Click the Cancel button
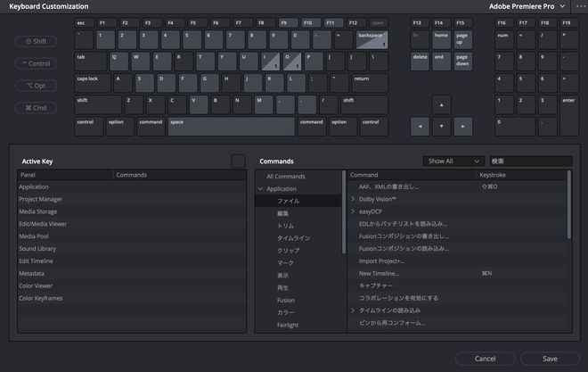Image resolution: width=588 pixels, height=372 pixels. 485,359
